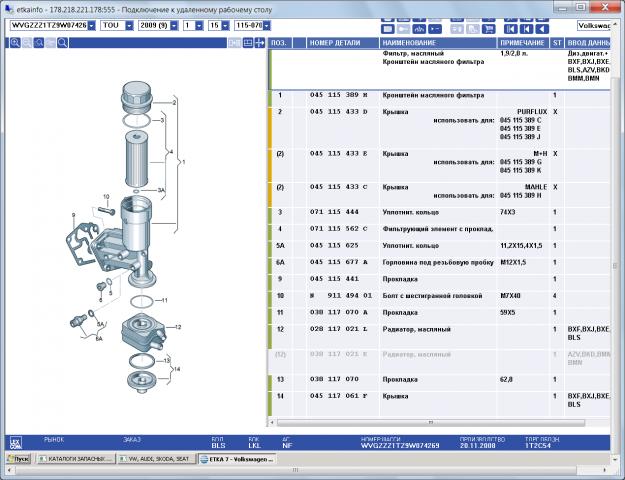Click production date 20.11.2008 in status bar

coord(479,445)
